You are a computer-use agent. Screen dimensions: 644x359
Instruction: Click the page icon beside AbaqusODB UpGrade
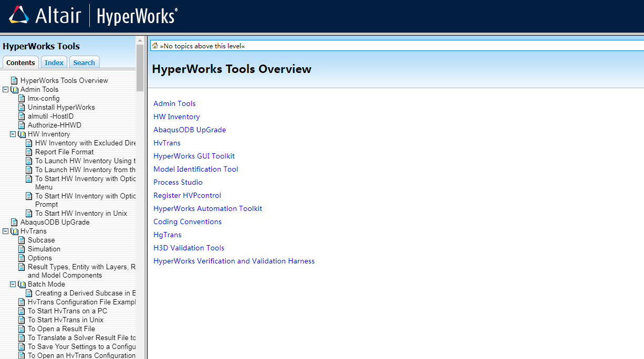pyautogui.click(x=14, y=222)
